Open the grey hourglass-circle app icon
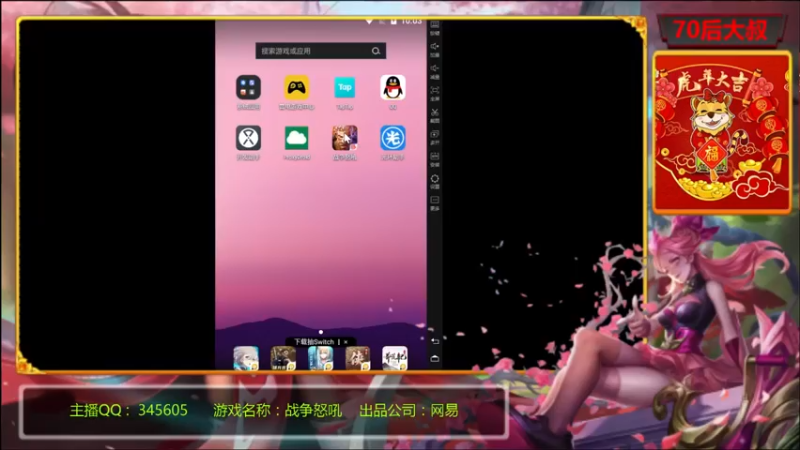 248,138
